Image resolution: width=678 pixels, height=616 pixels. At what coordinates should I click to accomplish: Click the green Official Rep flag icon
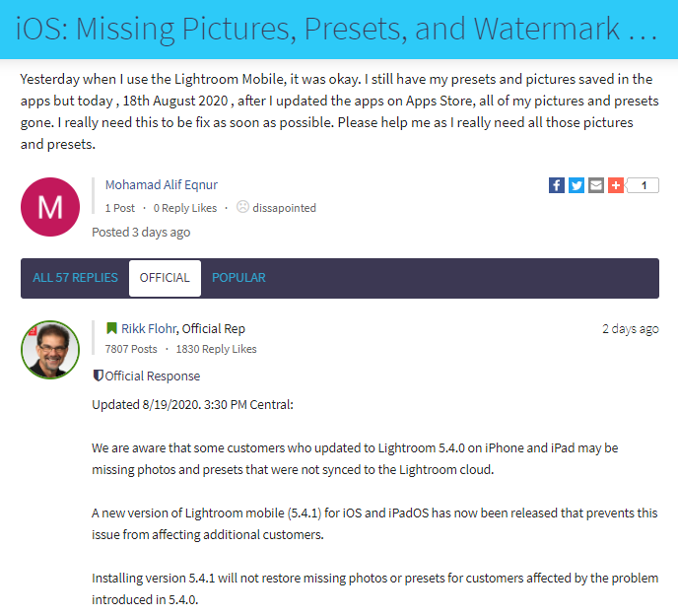111,328
